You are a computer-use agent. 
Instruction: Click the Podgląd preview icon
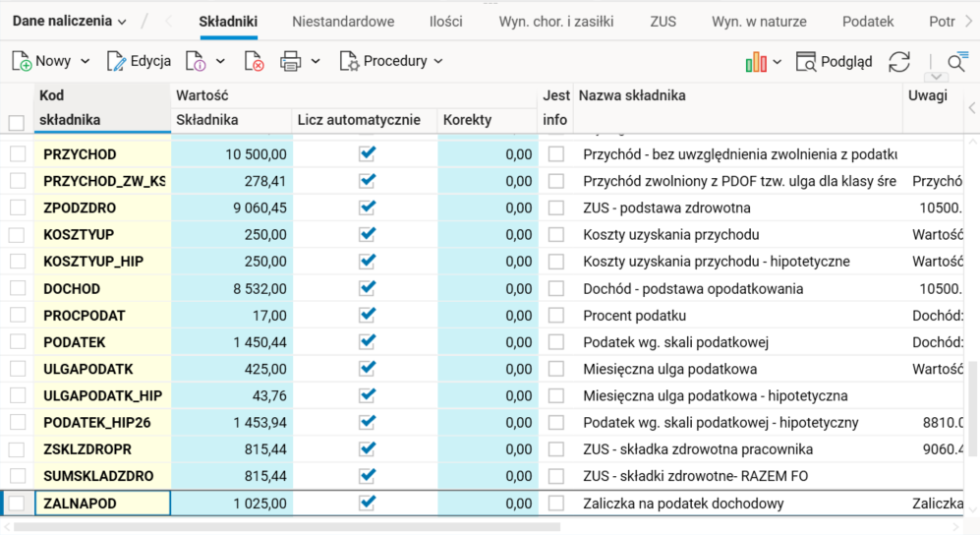tap(806, 62)
